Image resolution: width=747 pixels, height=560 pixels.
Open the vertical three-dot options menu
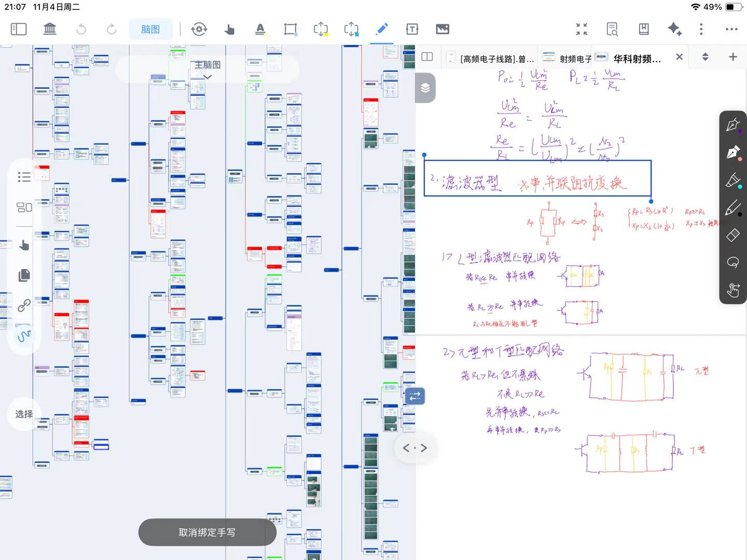click(701, 29)
